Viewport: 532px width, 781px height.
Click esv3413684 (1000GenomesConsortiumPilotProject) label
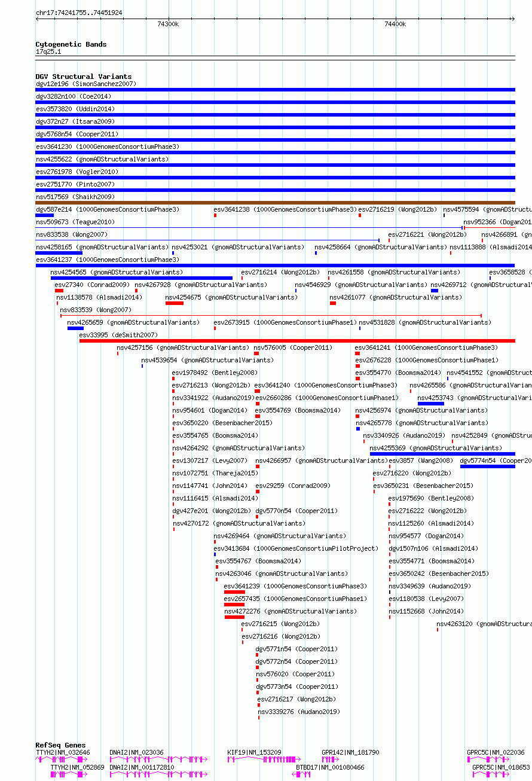[x=296, y=548]
